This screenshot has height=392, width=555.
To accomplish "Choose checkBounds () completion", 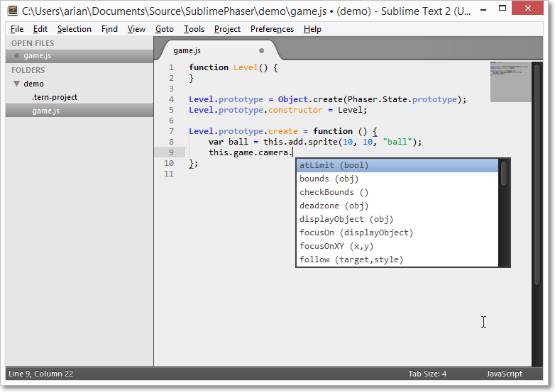I will [397, 192].
